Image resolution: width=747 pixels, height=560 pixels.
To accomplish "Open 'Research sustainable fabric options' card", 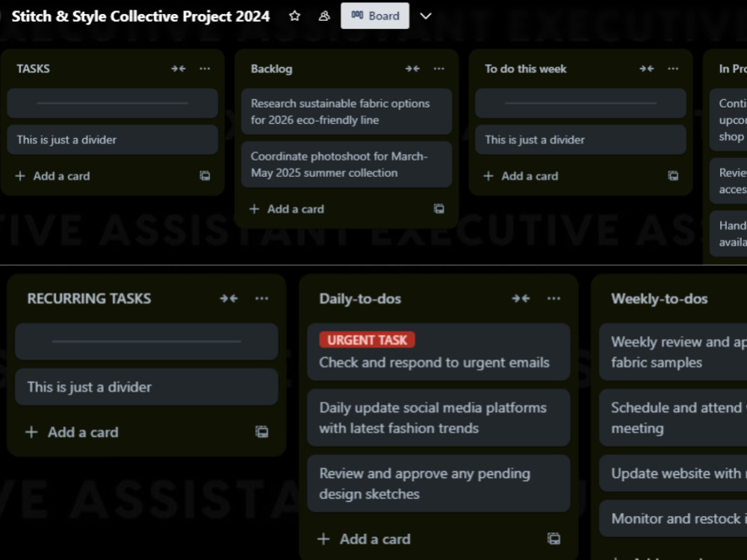I will point(347,111).
